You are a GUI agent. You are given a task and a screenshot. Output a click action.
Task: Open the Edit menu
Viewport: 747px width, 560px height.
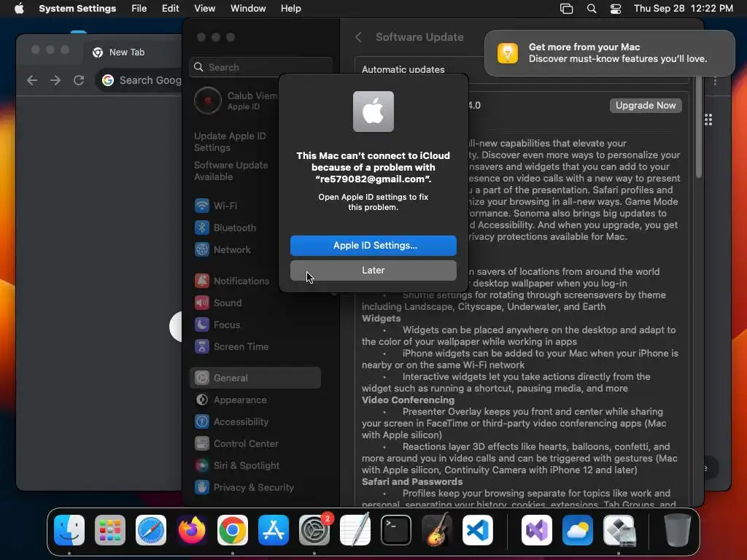coord(170,9)
